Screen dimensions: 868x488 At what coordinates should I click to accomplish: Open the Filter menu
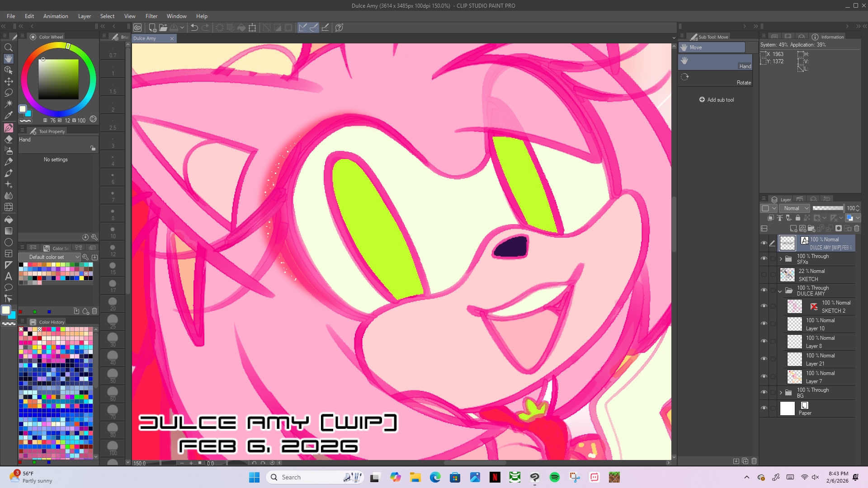[151, 16]
